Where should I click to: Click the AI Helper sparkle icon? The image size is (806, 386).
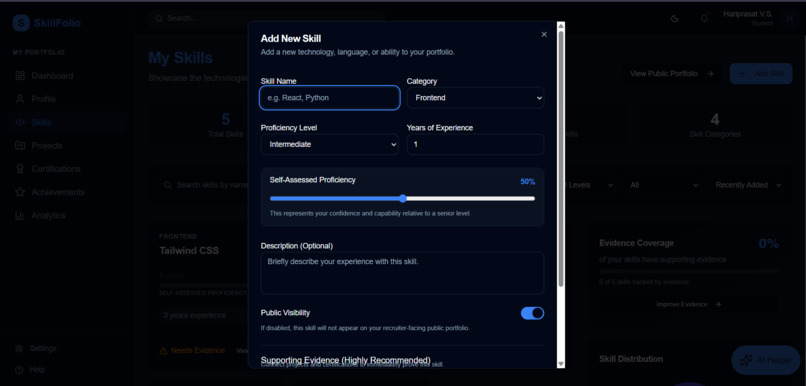coord(746,360)
